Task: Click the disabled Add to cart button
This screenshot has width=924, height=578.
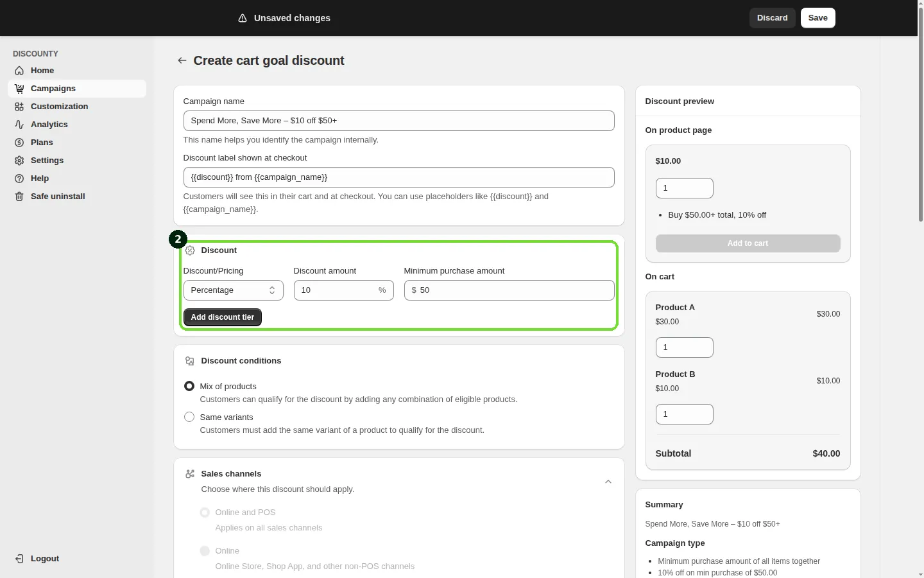Action: click(x=748, y=243)
